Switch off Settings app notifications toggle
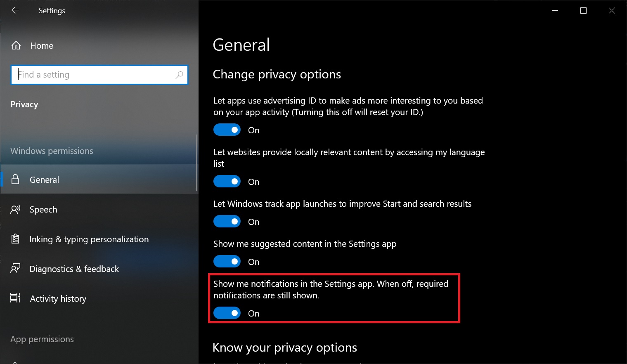This screenshot has width=627, height=364. [x=227, y=313]
